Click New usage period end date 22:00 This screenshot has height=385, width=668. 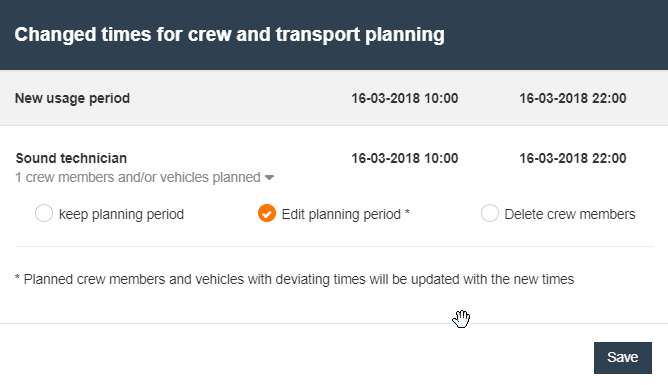[x=573, y=98]
